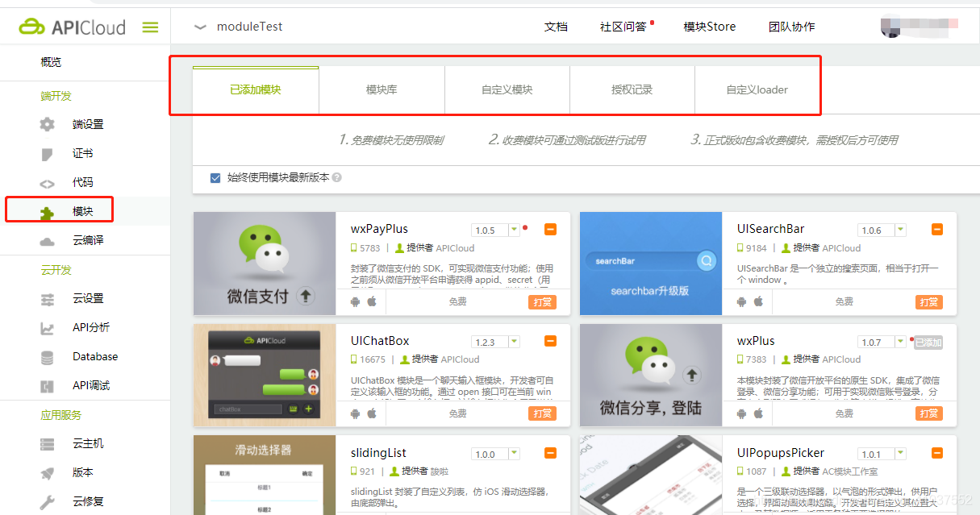Expand the moduleTest app switcher chevron
The width and height of the screenshot is (980, 515).
pyautogui.click(x=201, y=27)
